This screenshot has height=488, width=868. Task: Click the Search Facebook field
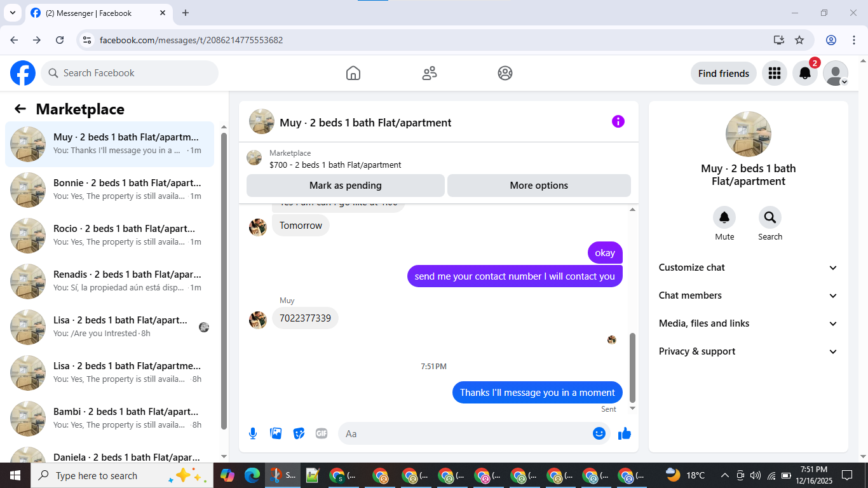[x=130, y=73]
